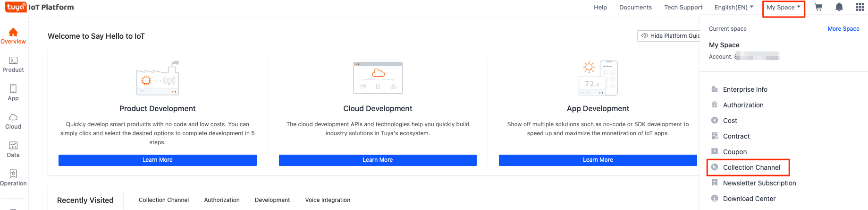
Task: Open the notifications bell icon
Action: (x=839, y=7)
